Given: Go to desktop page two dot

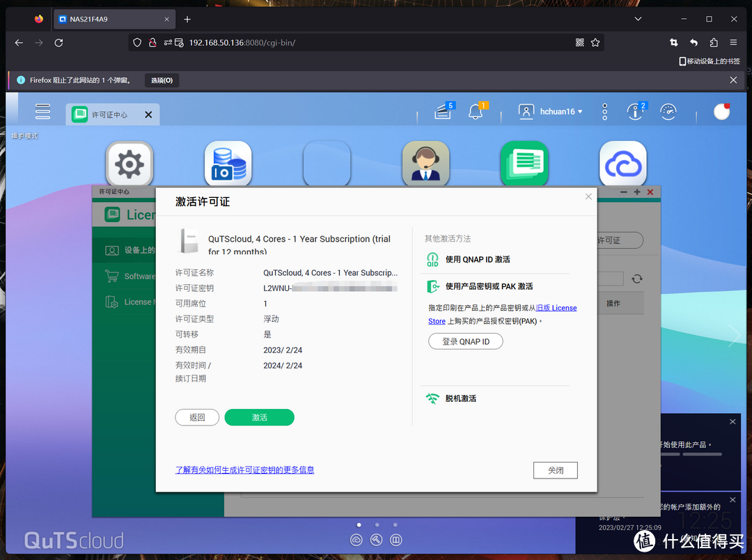Looking at the screenshot, I should click(377, 525).
